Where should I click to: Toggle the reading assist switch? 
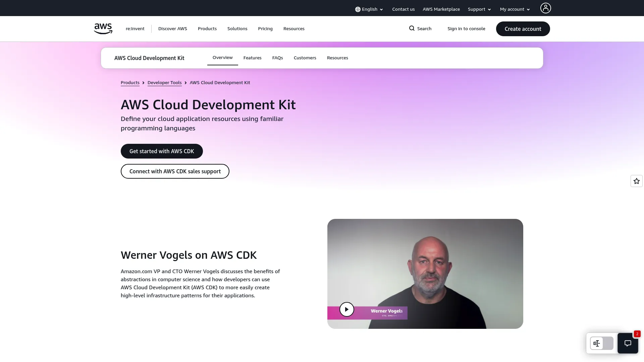click(601, 343)
